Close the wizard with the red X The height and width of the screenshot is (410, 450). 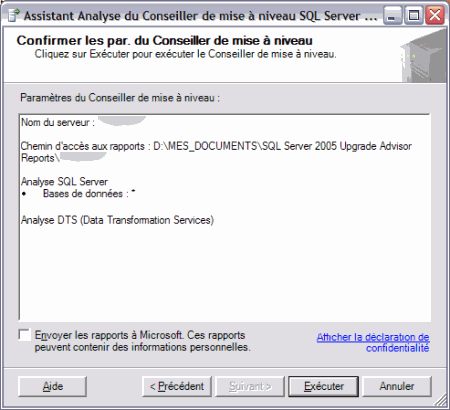[435, 15]
